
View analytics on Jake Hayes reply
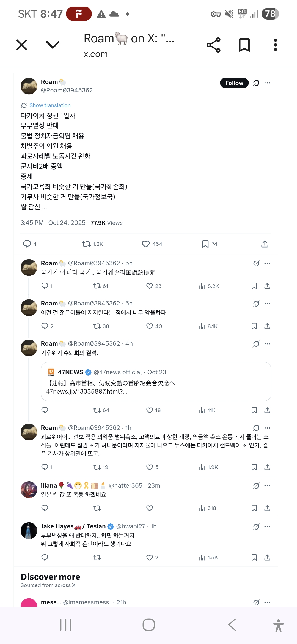[202, 558]
